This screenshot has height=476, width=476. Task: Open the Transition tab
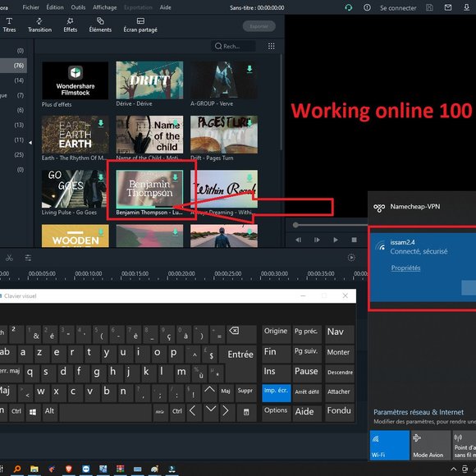[39, 25]
